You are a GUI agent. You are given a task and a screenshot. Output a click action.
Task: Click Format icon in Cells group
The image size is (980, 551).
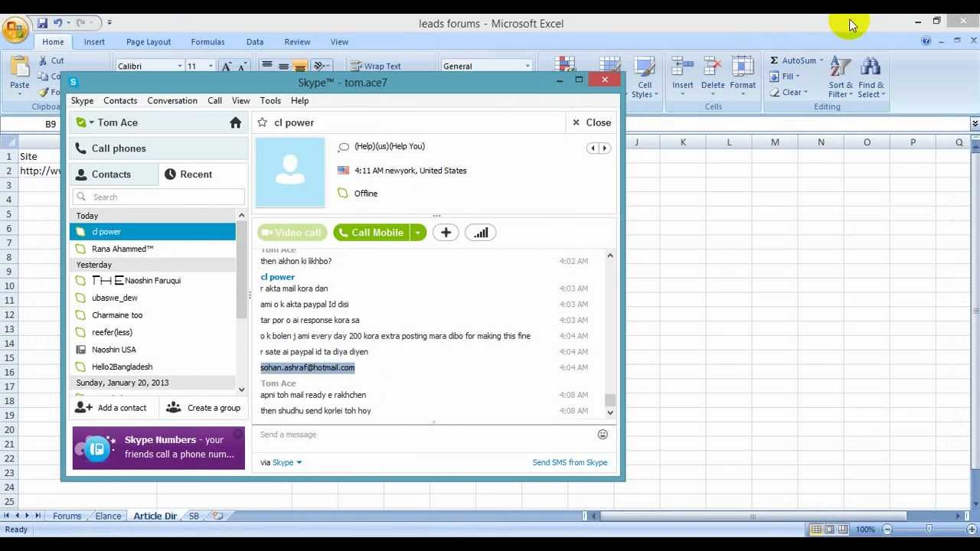pos(742,67)
